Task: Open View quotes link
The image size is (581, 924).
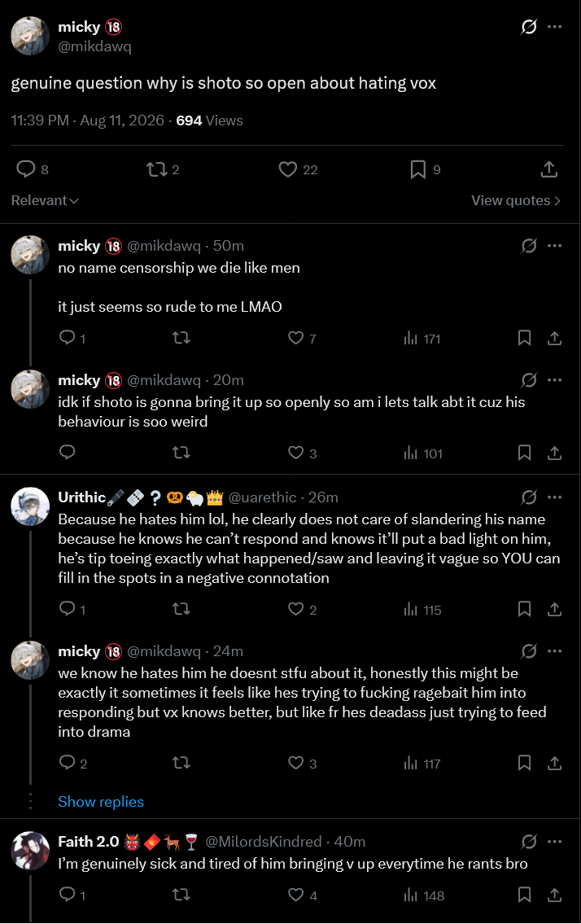Action: tap(516, 200)
